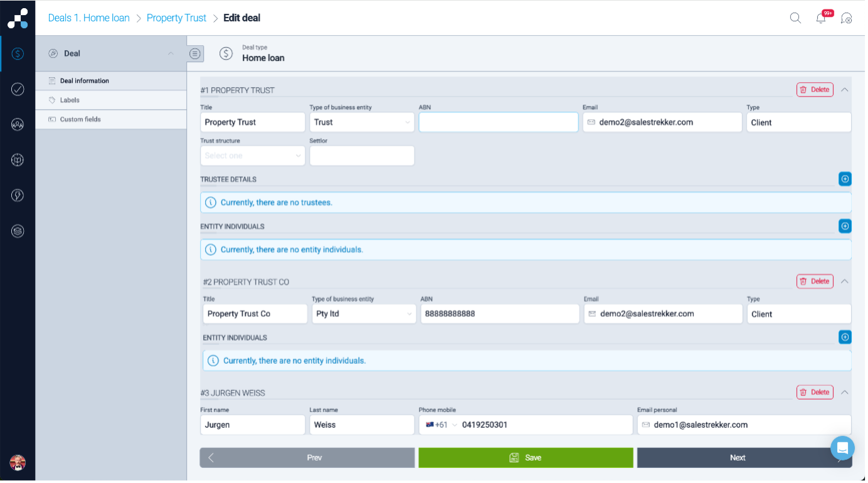The image size is (868, 483).
Task: Open the Contacts people icon in sidebar
Action: pyautogui.click(x=18, y=124)
